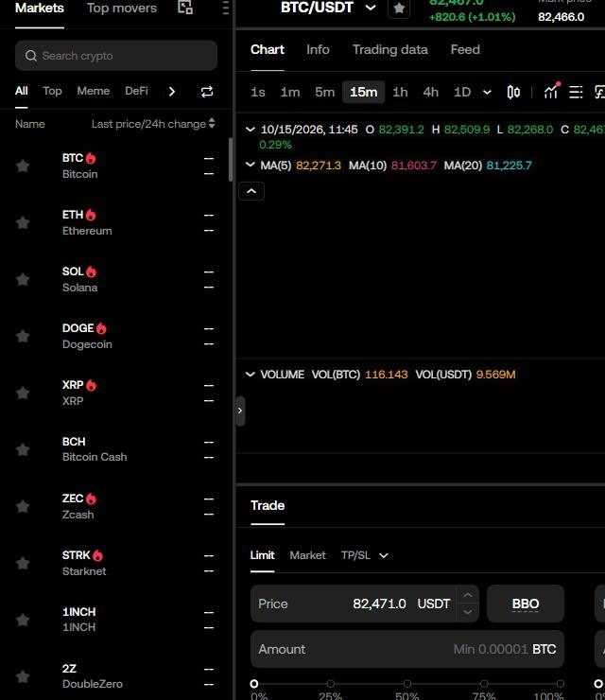
Task: Click the Amount input field
Action: pos(407,649)
